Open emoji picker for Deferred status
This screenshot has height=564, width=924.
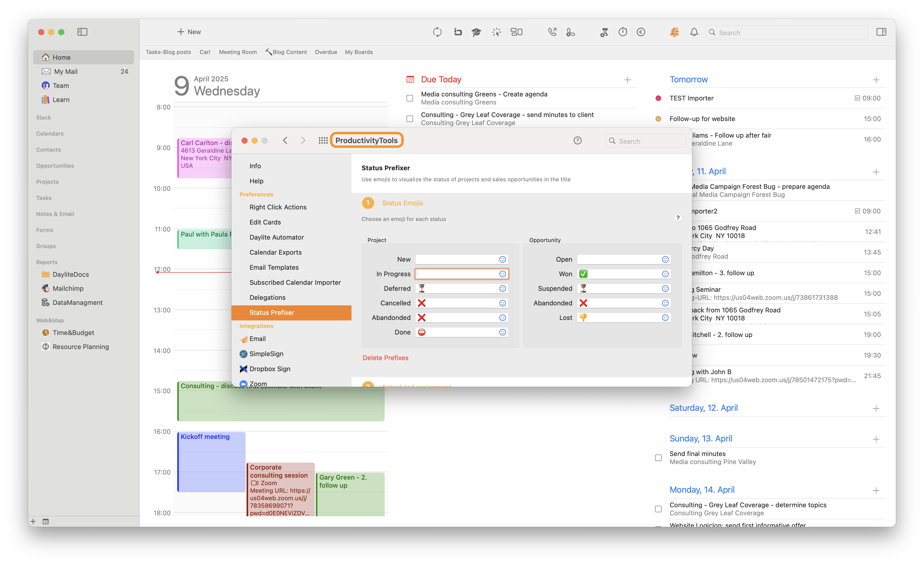point(502,289)
